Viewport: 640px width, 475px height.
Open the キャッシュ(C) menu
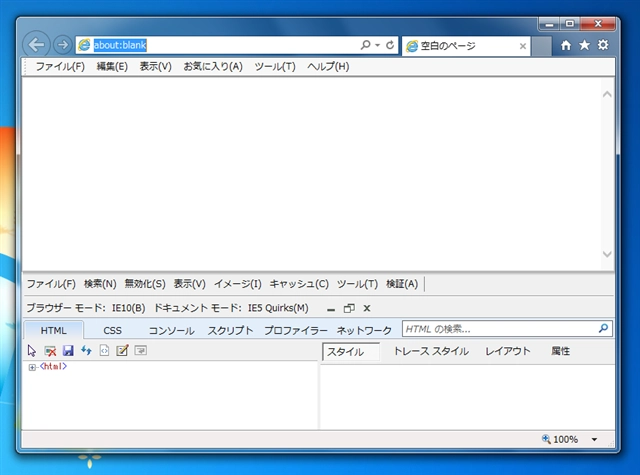tap(299, 284)
